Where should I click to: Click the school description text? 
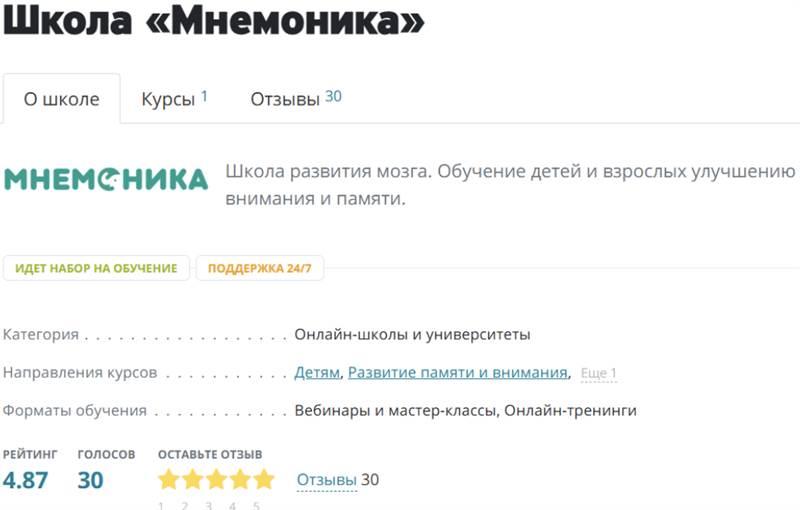point(510,185)
